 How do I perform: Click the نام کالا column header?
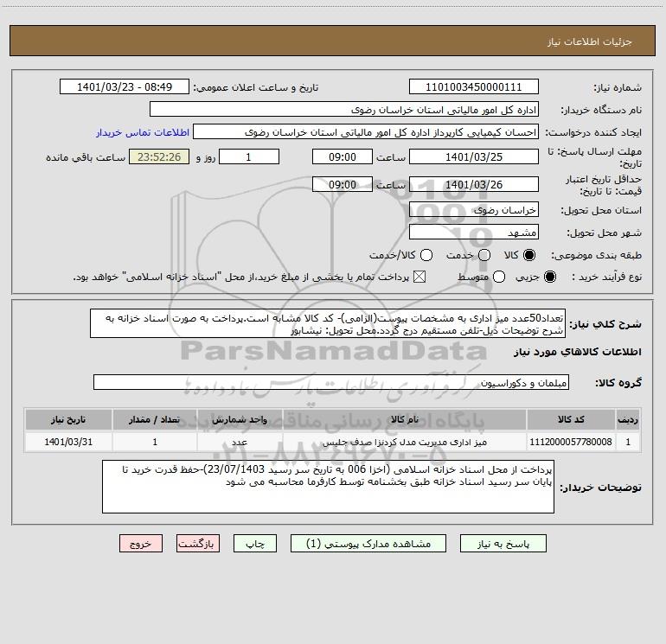(405, 419)
